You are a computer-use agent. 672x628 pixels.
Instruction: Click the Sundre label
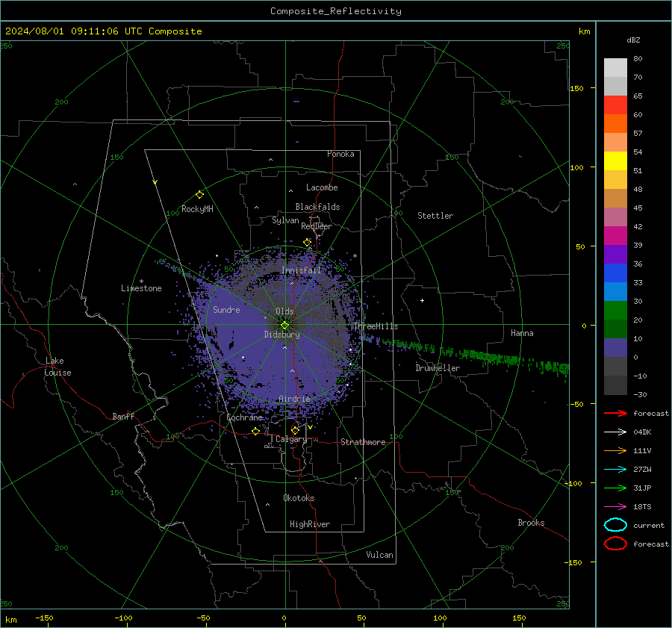click(226, 310)
